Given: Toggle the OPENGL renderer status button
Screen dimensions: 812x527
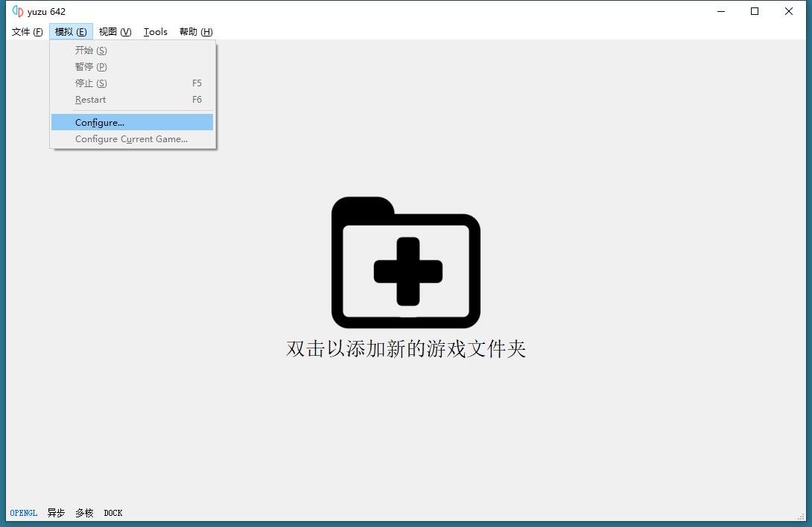Looking at the screenshot, I should pos(24,513).
